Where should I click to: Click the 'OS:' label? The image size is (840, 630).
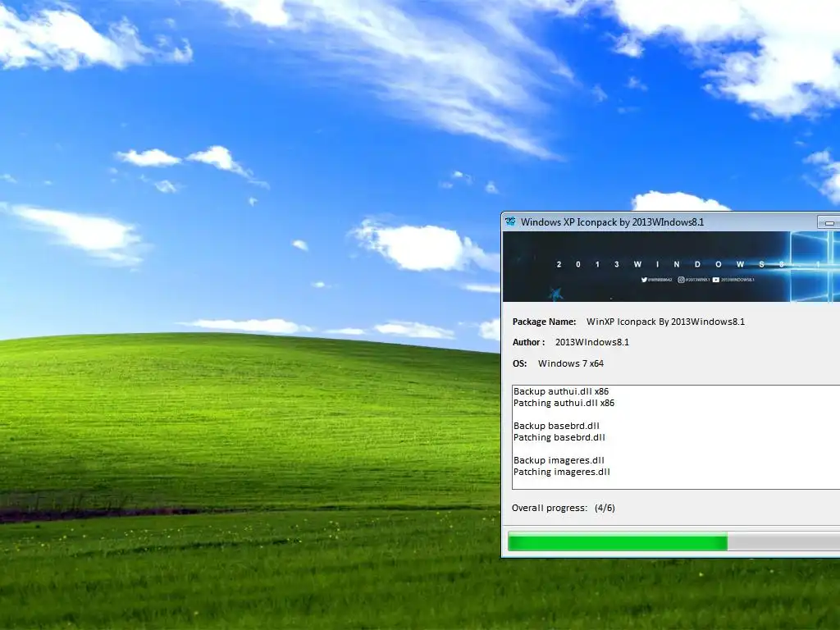tap(519, 363)
